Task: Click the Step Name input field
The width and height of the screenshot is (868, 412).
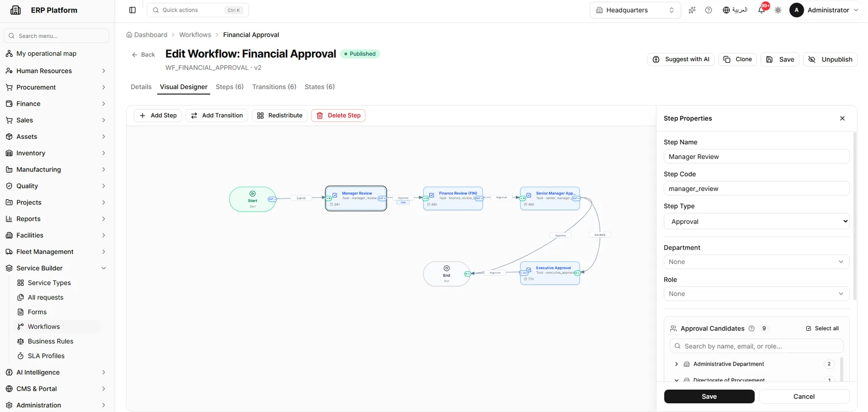Action: tap(756, 157)
